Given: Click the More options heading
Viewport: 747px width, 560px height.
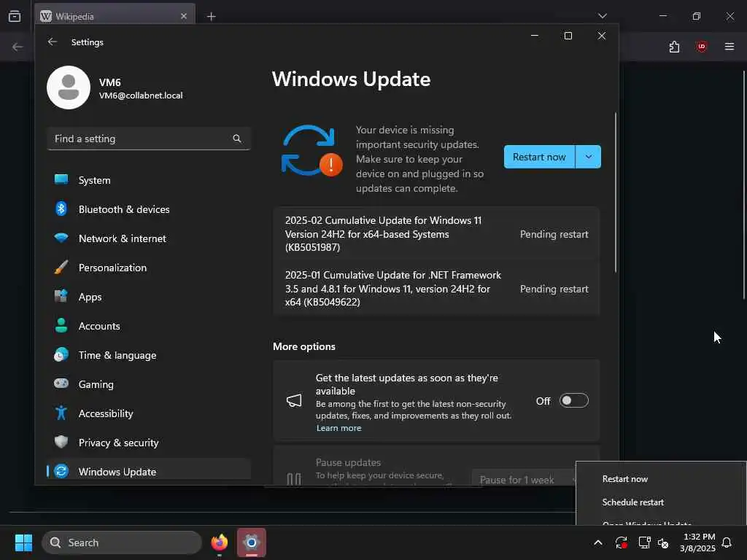Looking at the screenshot, I should tap(304, 346).
